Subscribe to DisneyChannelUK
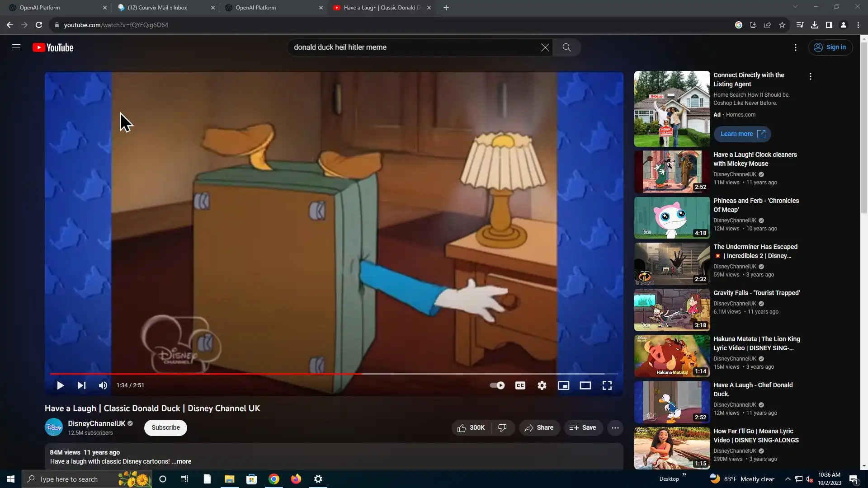Image resolution: width=868 pixels, height=488 pixels. 165,428
